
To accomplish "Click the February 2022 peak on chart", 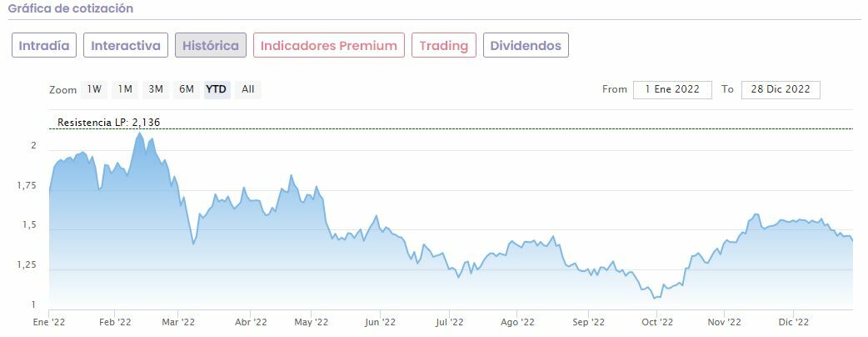I will click(x=139, y=133).
